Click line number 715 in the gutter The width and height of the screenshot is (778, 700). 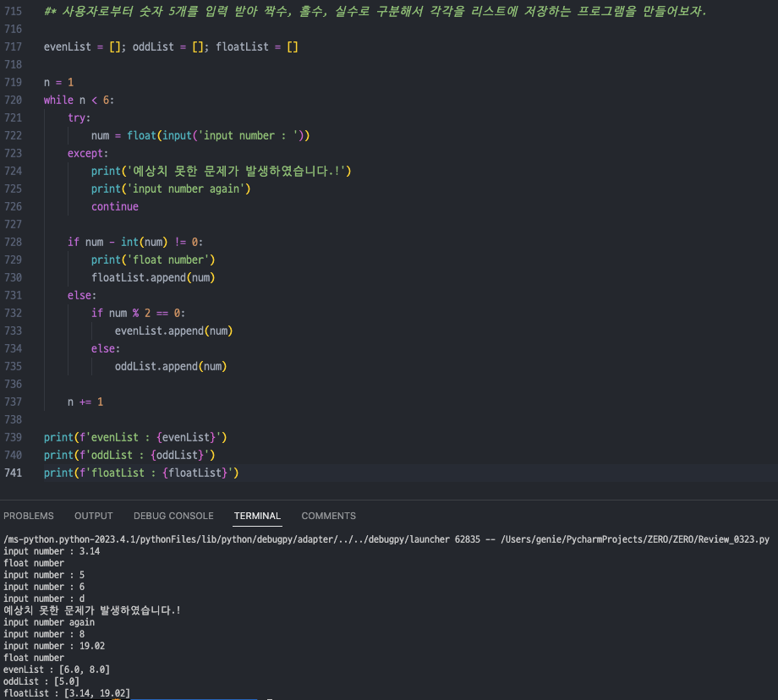13,11
